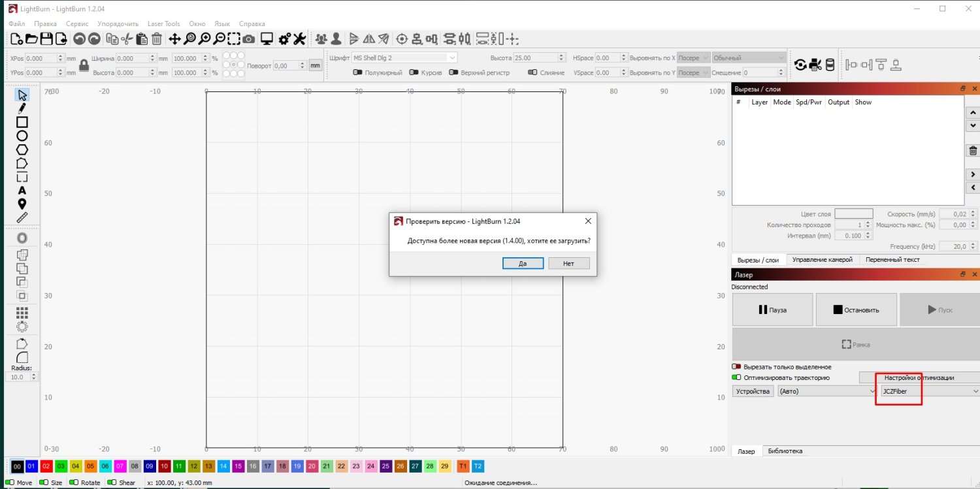Select the Polygon hexagon tool
This screenshot has height=489, width=980.
(x=22, y=150)
